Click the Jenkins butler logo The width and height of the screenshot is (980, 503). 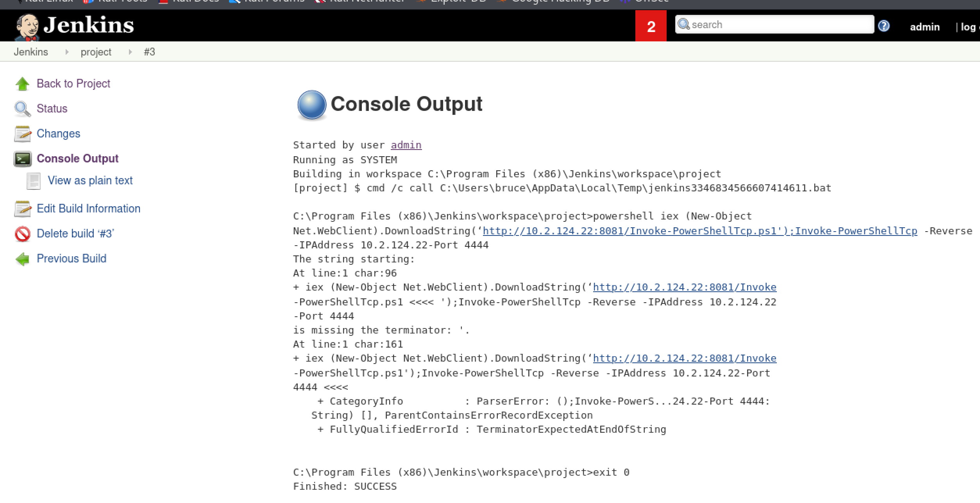pyautogui.click(x=27, y=27)
